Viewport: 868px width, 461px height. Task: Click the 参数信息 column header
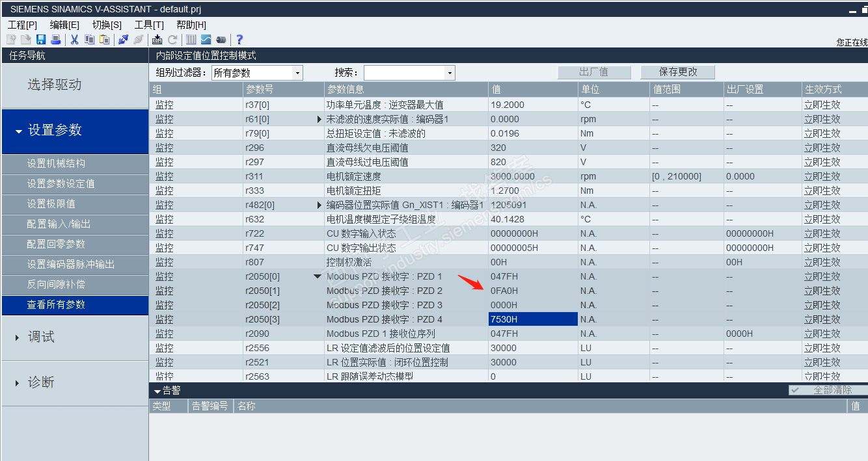click(406, 89)
